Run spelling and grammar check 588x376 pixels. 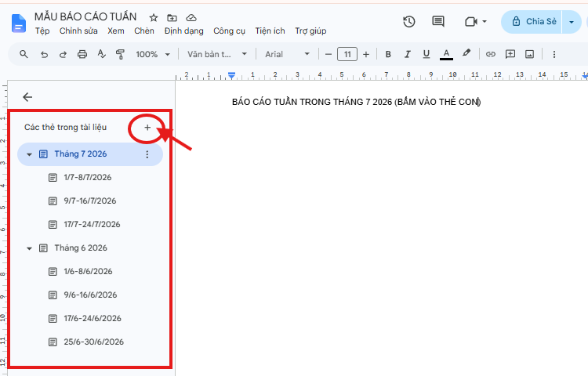[x=101, y=54]
